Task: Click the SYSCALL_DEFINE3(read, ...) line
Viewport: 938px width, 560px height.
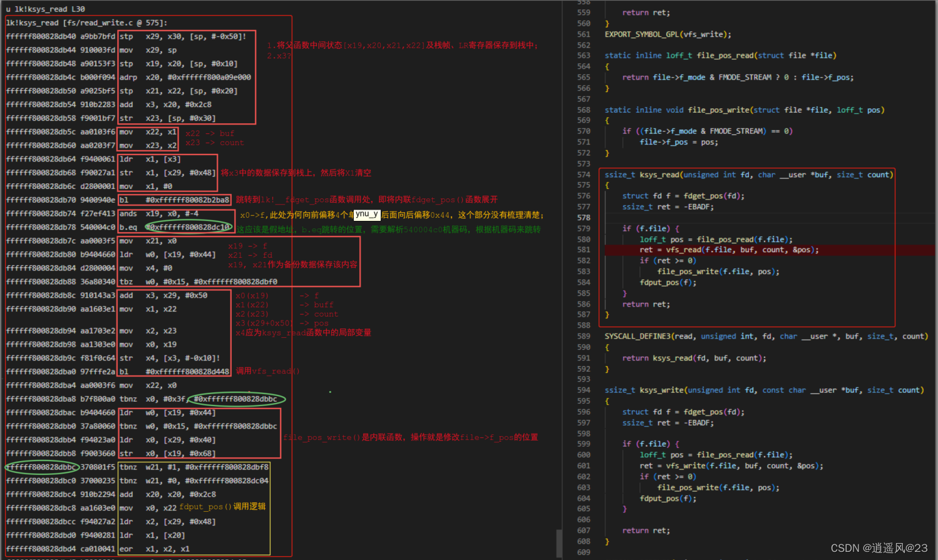Action: pyautogui.click(x=766, y=337)
